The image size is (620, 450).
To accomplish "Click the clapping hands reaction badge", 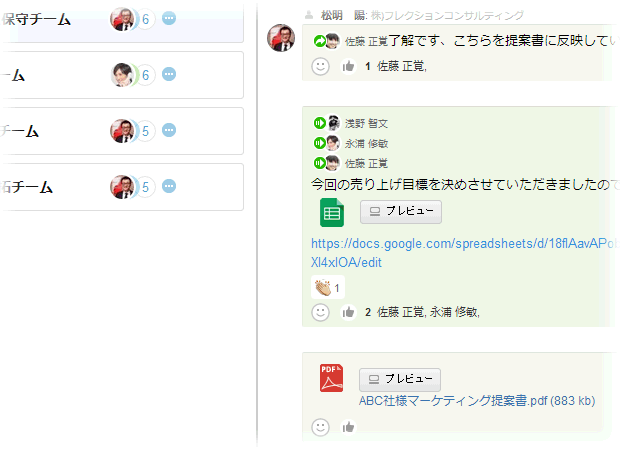I will point(328,287).
